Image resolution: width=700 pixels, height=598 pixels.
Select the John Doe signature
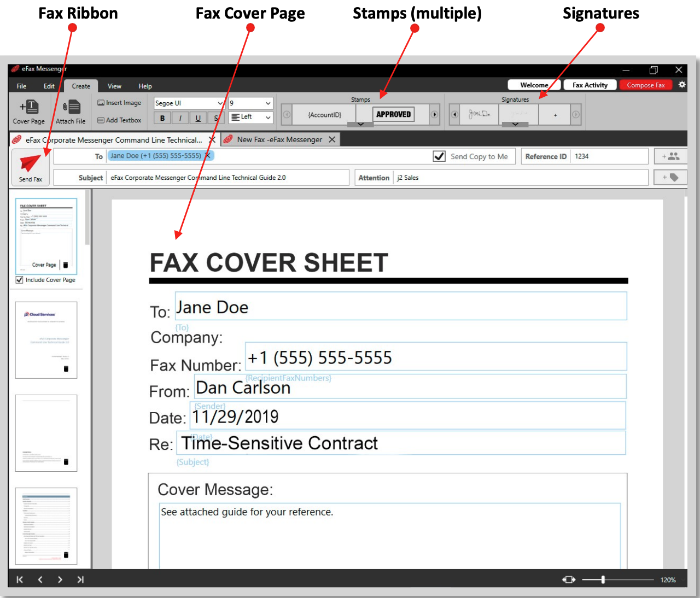479,114
